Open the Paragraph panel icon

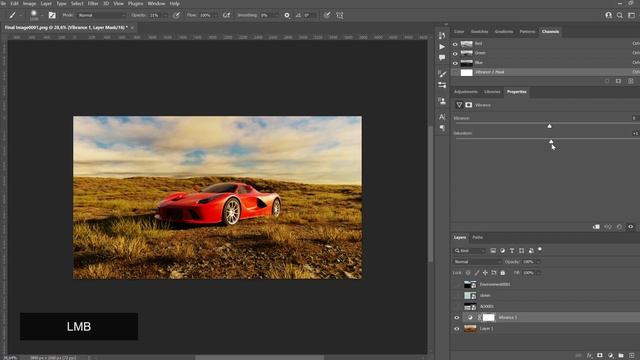coord(442,128)
